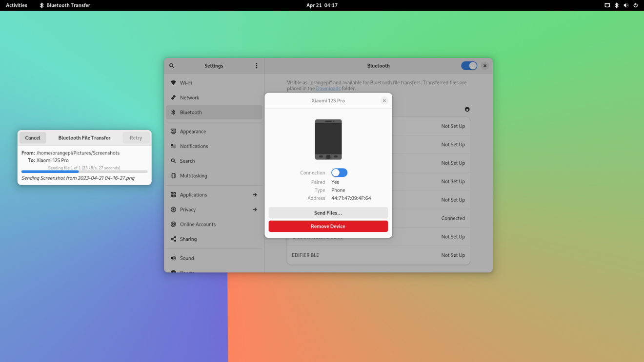Click the Bluetooth File Transfer title
This screenshot has height=362, width=644.
tap(84, 138)
